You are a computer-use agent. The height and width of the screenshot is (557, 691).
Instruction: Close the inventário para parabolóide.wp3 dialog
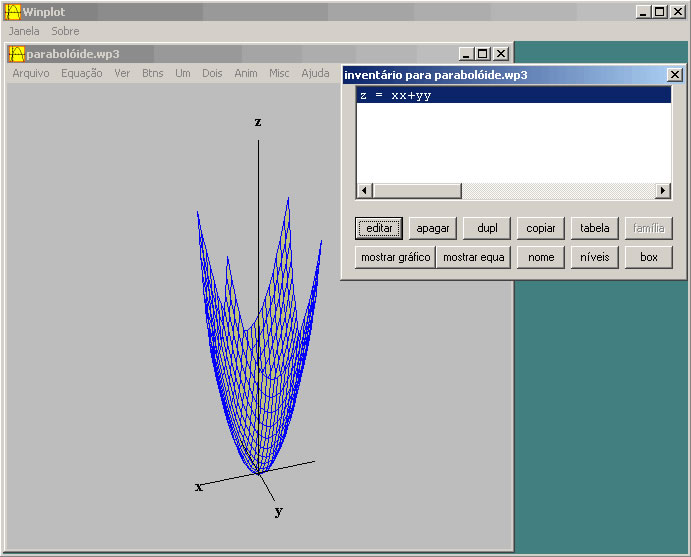pos(675,75)
